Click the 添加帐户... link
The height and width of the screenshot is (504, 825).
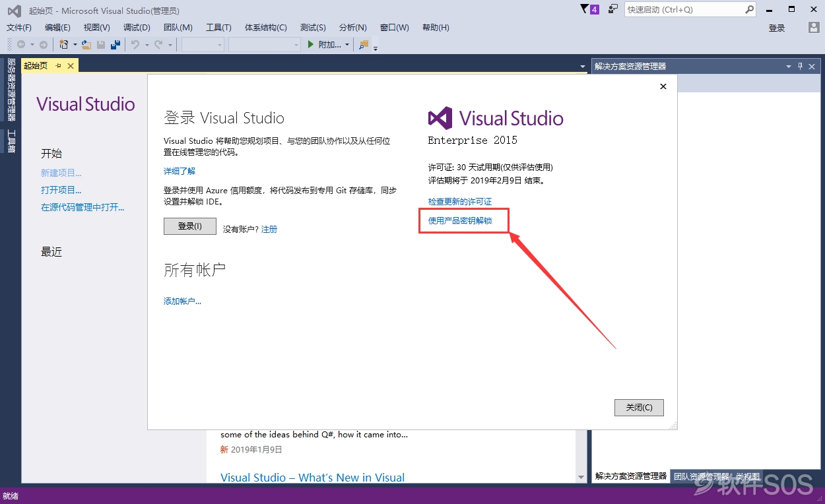[182, 301]
